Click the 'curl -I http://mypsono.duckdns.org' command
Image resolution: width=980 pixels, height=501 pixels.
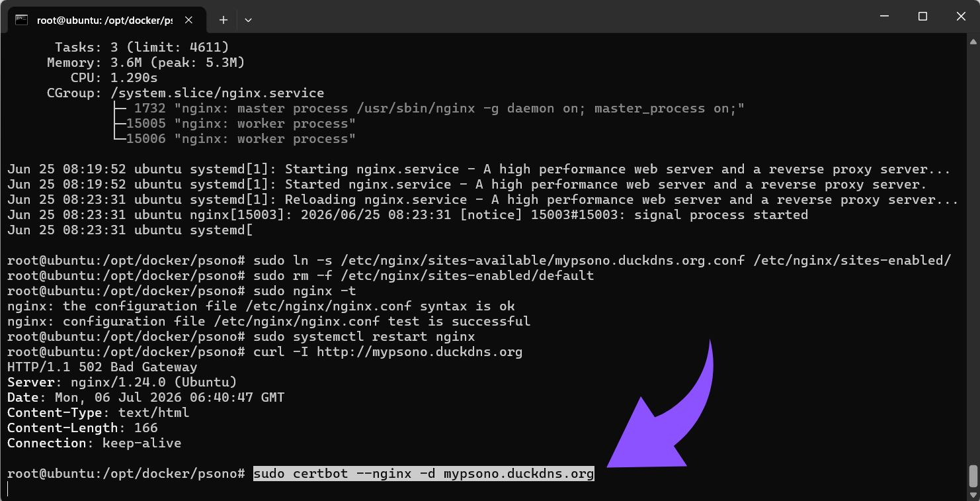388,352
